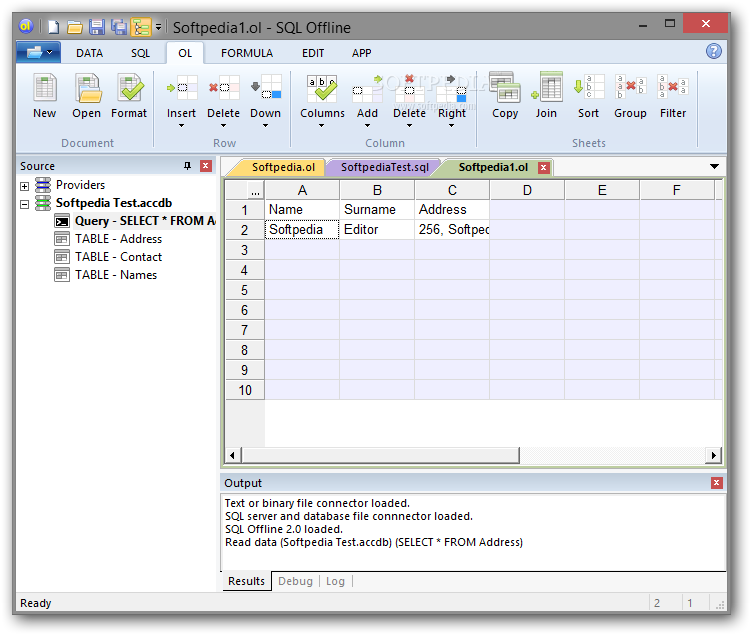Click the Format ribbon icon
The width and height of the screenshot is (751, 635).
pos(129,88)
